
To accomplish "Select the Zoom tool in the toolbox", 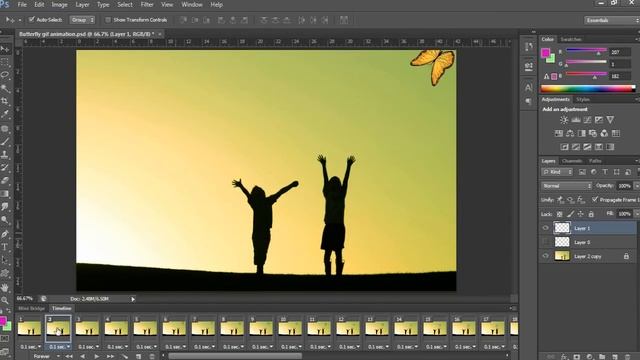I will 5,301.
